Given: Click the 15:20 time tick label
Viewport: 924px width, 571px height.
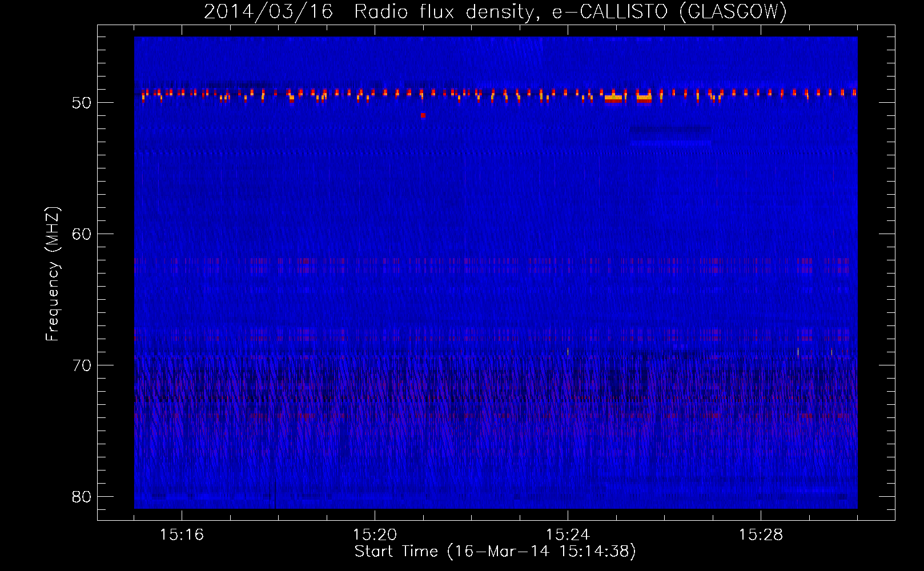Looking at the screenshot, I should (375, 535).
